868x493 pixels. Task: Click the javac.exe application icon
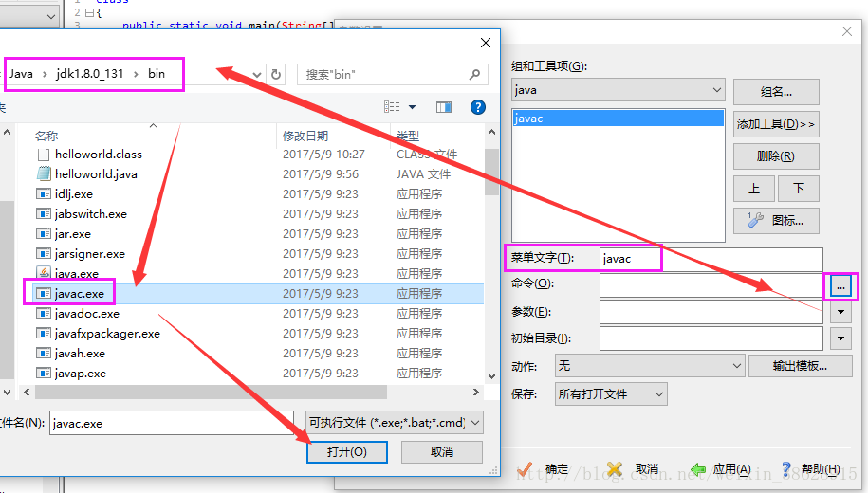[44, 293]
